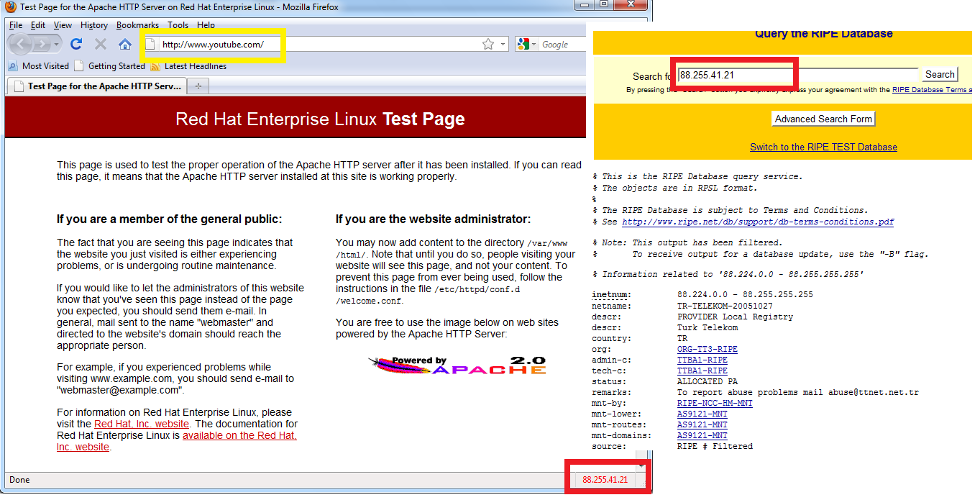Open the Tools menu
The height and width of the screenshot is (500, 980).
[177, 24]
